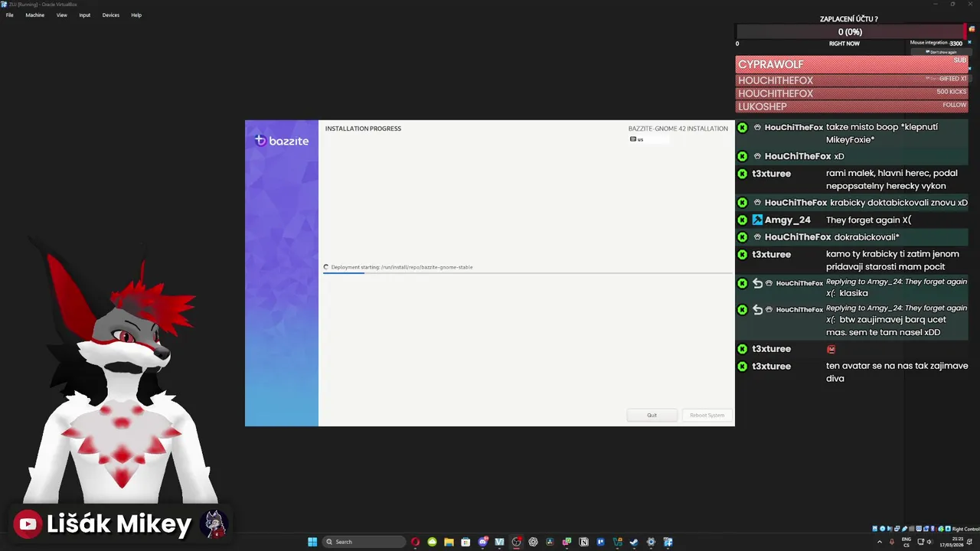Screen dimensions: 980x551
Task: Open Steam from the taskbar
Action: click(634, 542)
